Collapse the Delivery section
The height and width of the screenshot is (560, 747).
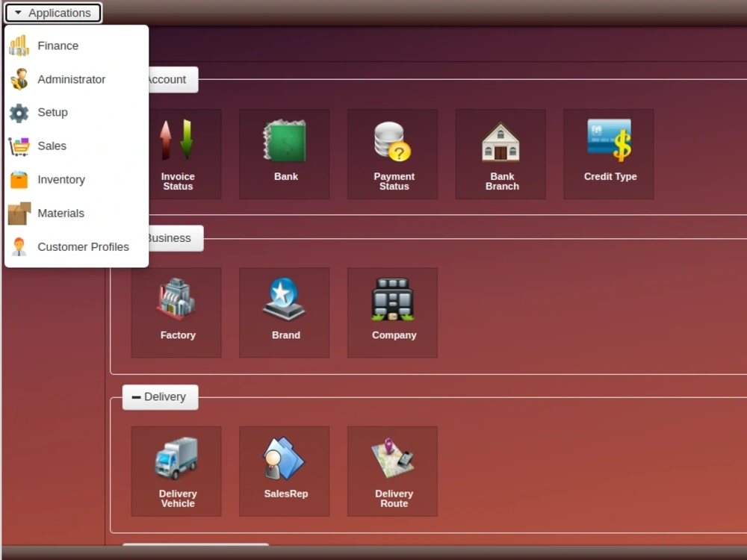pos(160,396)
